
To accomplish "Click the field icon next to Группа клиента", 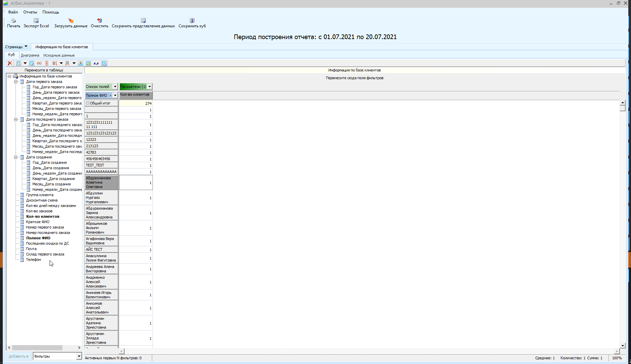I will (x=22, y=195).
